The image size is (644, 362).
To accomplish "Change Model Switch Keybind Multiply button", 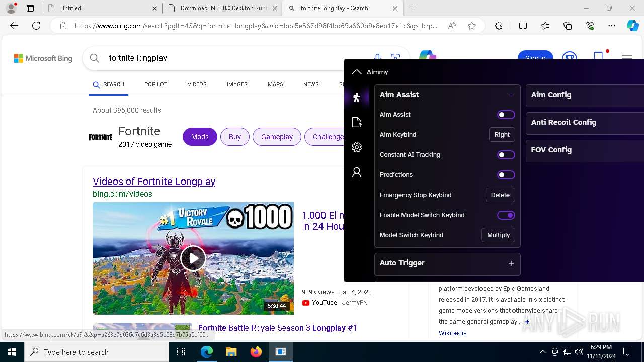I will [498, 235].
